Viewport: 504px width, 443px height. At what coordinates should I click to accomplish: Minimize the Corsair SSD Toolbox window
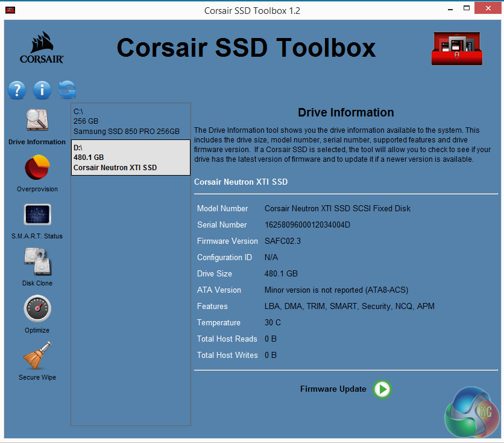450,8
